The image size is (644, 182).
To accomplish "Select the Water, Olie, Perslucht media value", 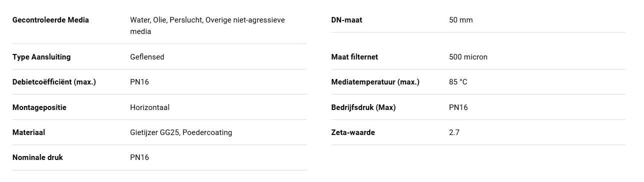I will point(207,25).
